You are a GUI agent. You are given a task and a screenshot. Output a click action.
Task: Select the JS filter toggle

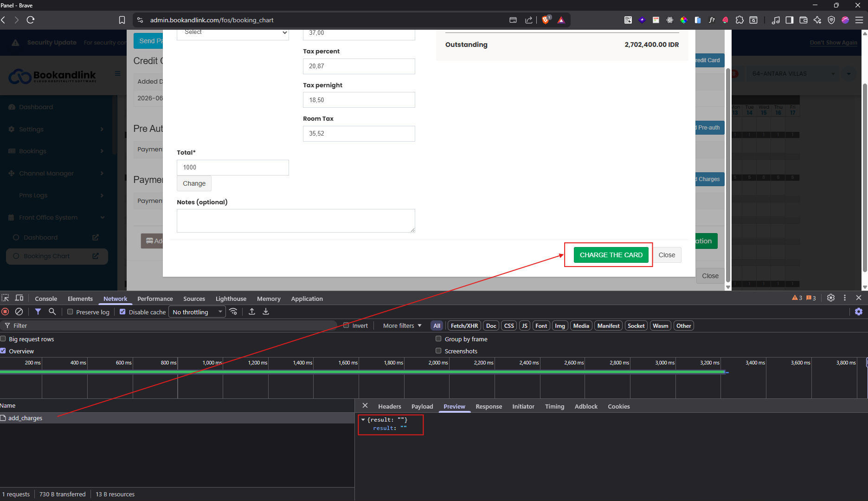pyautogui.click(x=525, y=325)
